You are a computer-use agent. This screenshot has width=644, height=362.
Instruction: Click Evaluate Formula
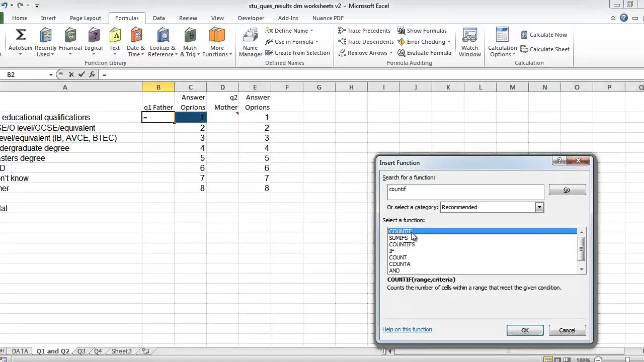pos(424,53)
